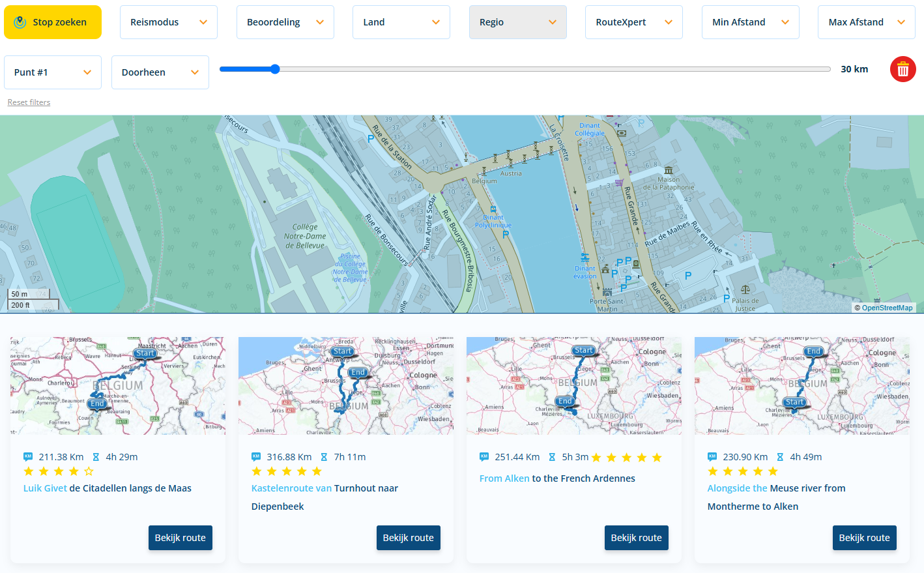Click the Collège Notre-Dame de Bellevue label
This screenshot has height=573, width=924.
pos(305,236)
